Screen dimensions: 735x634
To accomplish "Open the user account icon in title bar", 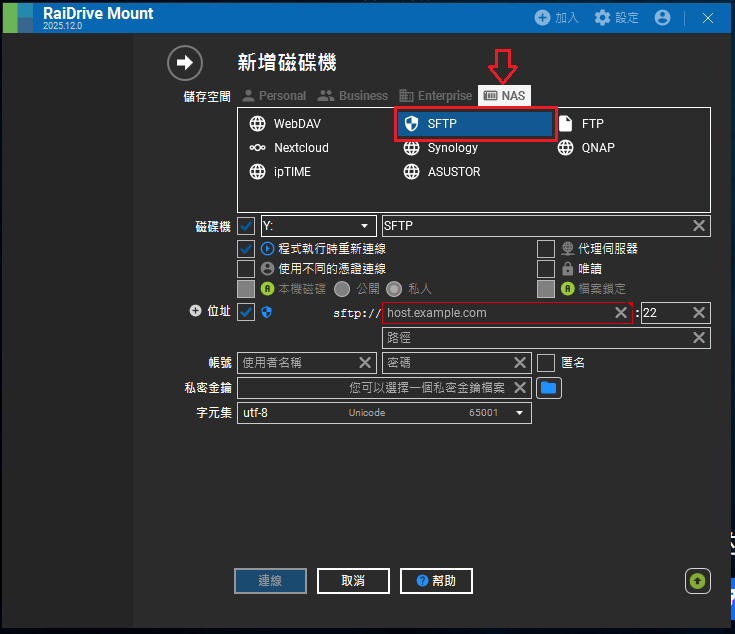I will pos(662,17).
